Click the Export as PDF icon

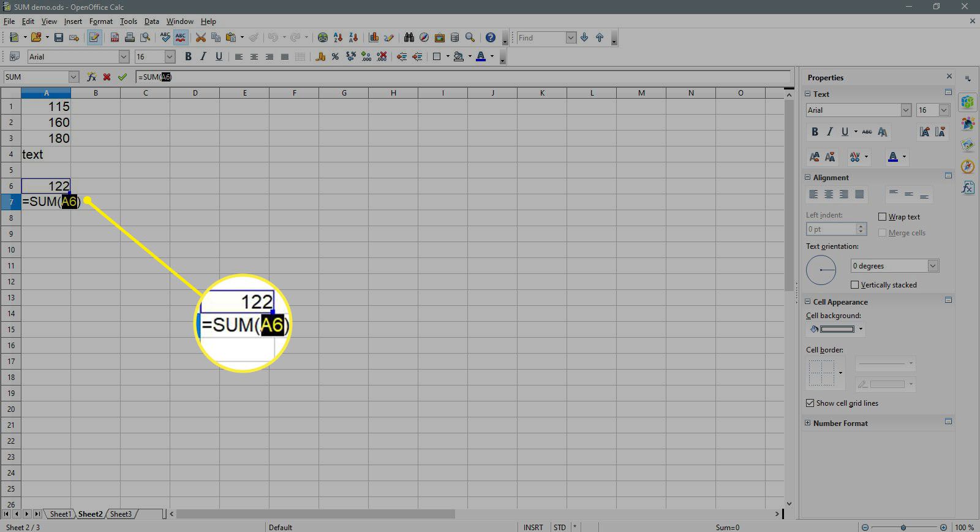pyautogui.click(x=115, y=38)
